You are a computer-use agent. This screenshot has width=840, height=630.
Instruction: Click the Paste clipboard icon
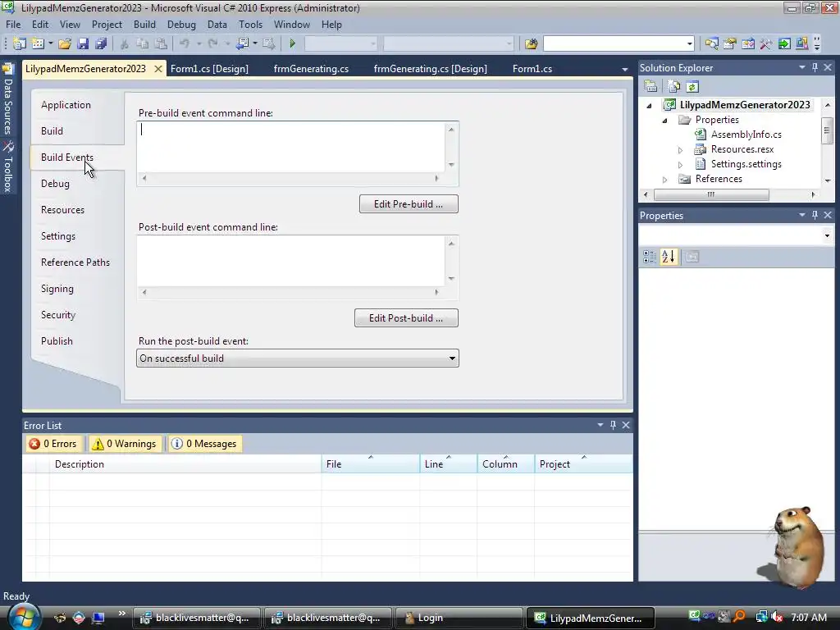click(x=161, y=43)
